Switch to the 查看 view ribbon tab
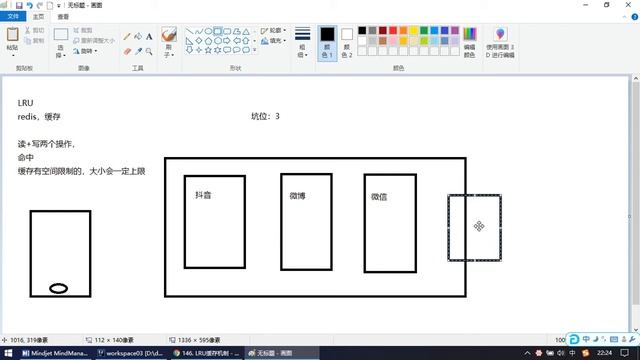 click(63, 17)
